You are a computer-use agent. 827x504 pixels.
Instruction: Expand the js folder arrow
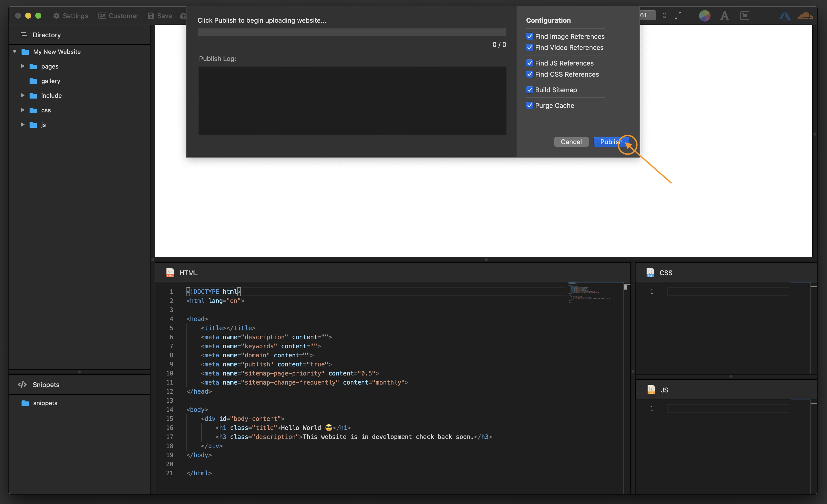click(x=22, y=124)
